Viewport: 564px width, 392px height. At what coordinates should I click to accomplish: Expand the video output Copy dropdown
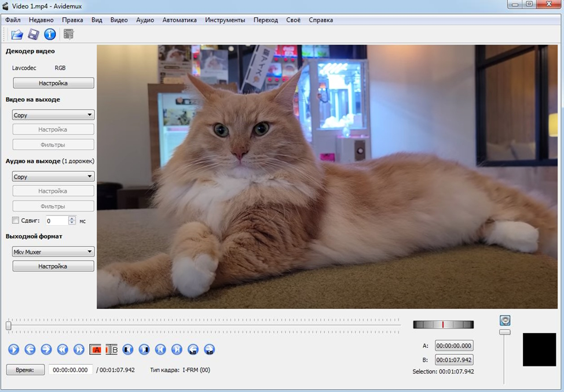point(53,115)
